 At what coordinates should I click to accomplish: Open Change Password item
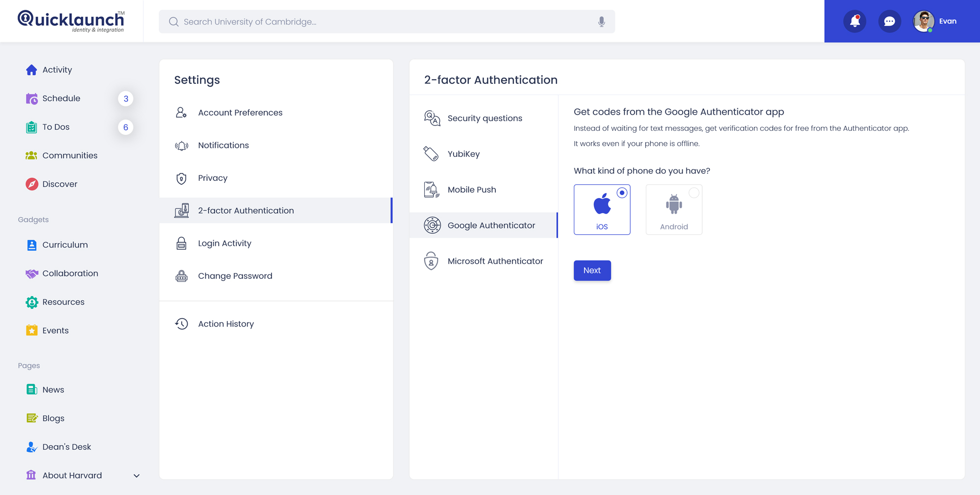tap(276, 276)
